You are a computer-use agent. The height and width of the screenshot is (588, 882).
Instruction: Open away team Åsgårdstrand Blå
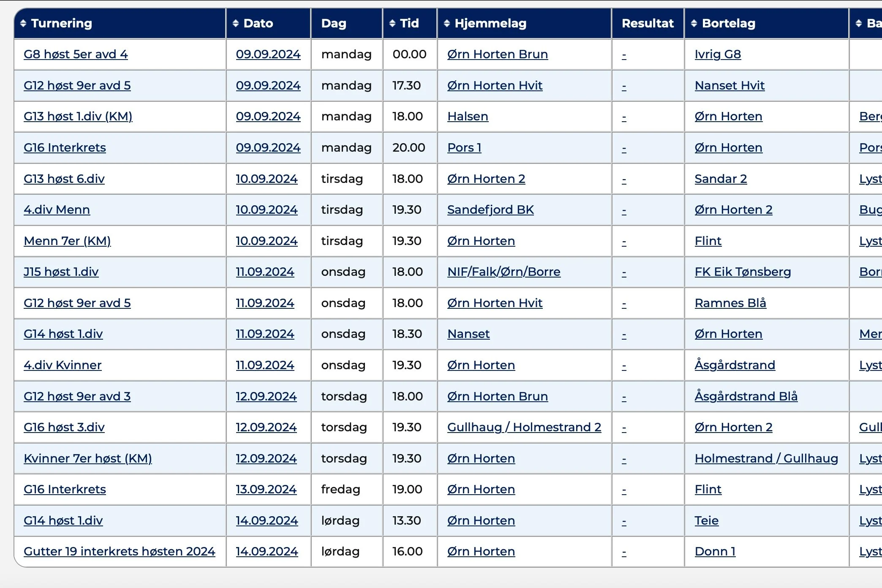click(x=746, y=397)
